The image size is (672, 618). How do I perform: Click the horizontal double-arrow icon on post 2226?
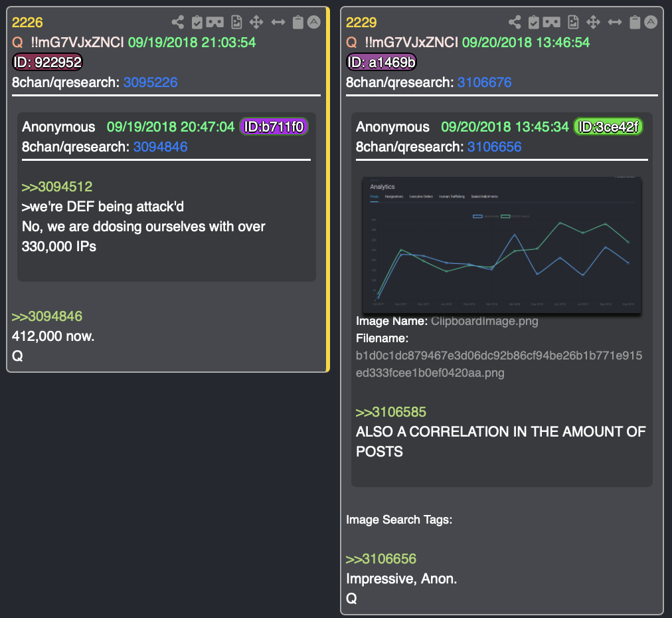click(278, 23)
